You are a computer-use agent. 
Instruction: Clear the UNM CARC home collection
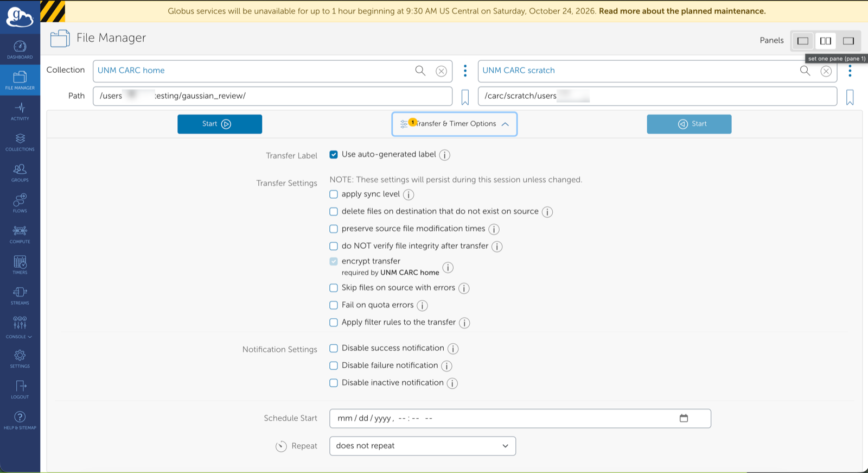(x=442, y=71)
